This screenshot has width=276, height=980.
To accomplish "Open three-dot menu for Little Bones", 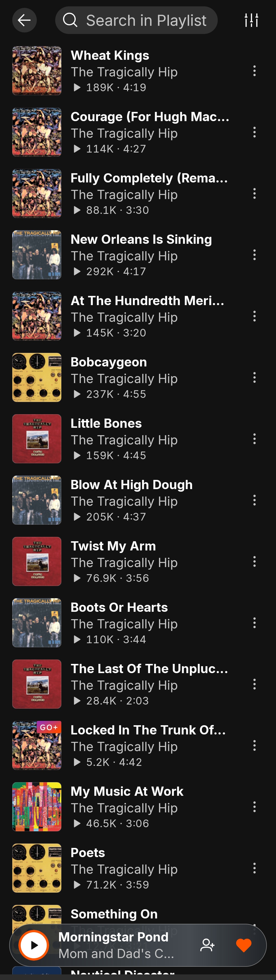I will click(254, 439).
